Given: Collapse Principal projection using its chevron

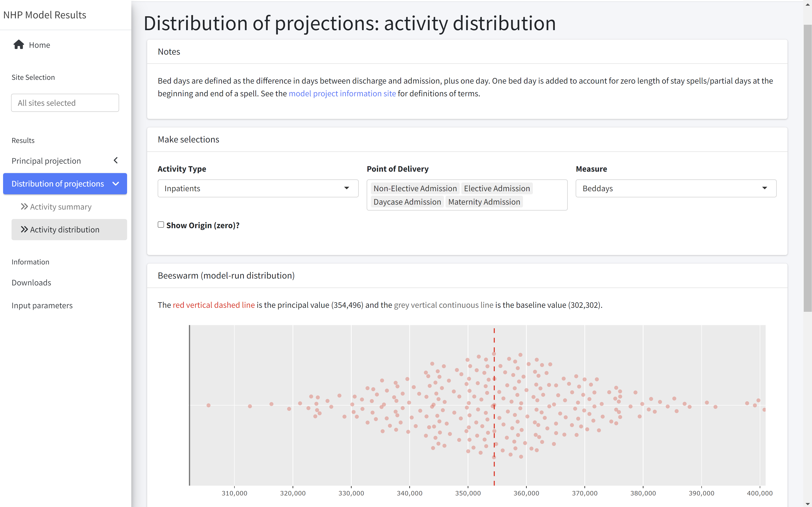Looking at the screenshot, I should point(116,160).
